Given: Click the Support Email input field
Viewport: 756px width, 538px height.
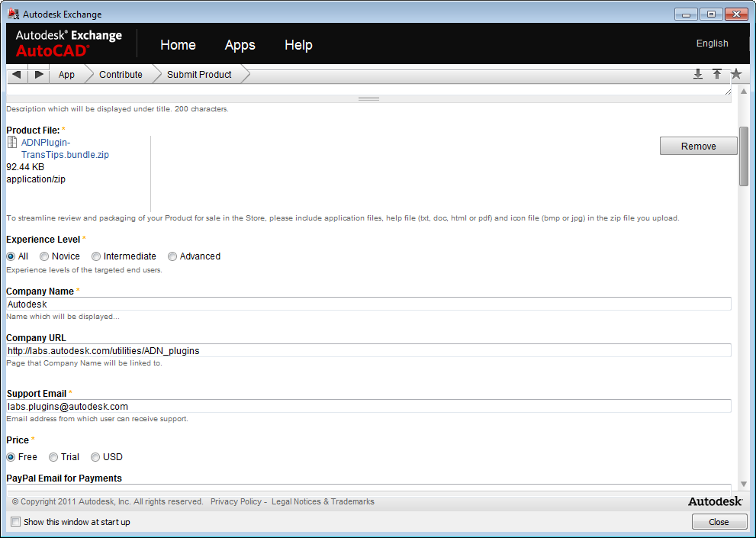Looking at the screenshot, I should (368, 407).
